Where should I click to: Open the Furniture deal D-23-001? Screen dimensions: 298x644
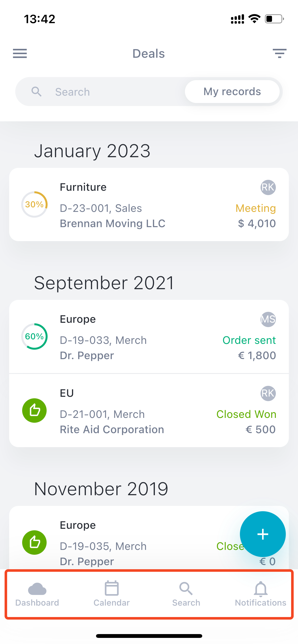[x=149, y=204]
